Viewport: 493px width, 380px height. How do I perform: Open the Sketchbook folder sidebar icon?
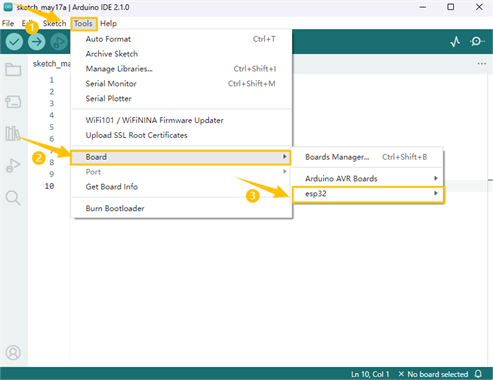click(x=13, y=70)
